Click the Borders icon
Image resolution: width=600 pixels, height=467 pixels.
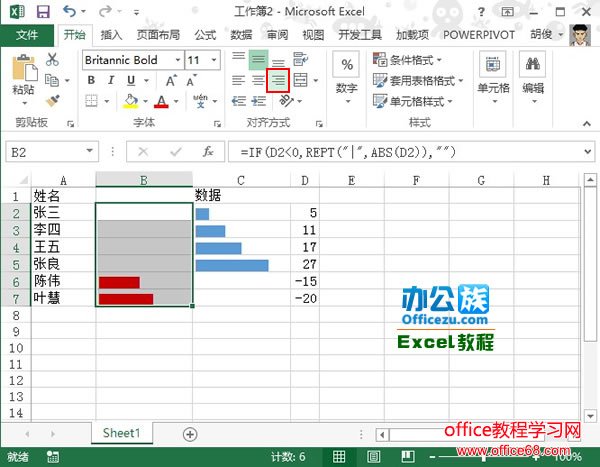pyautogui.click(x=91, y=101)
